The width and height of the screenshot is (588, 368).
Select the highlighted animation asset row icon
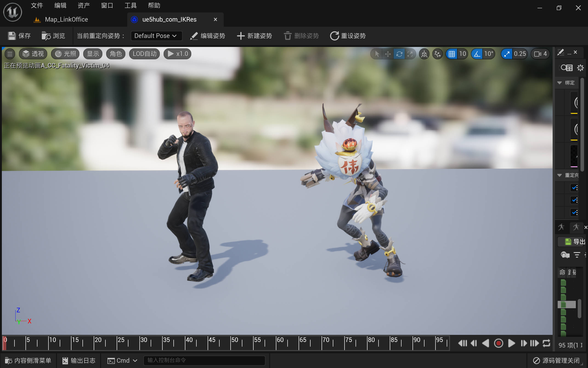563,305
